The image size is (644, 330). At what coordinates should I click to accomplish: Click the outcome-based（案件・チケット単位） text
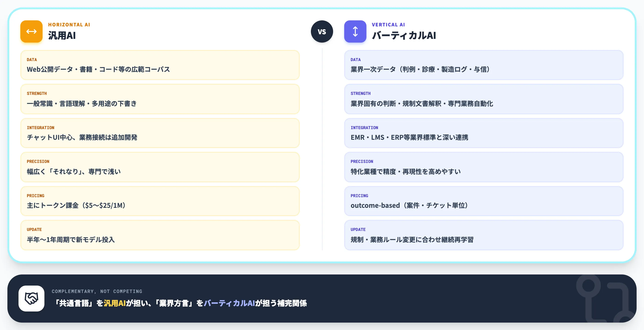409,205
